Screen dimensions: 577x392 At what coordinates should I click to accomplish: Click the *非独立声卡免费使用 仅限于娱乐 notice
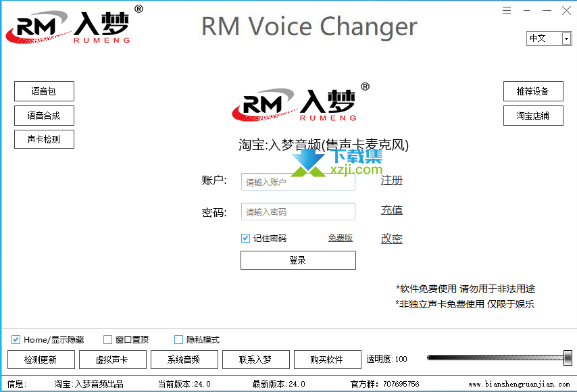[x=465, y=304]
